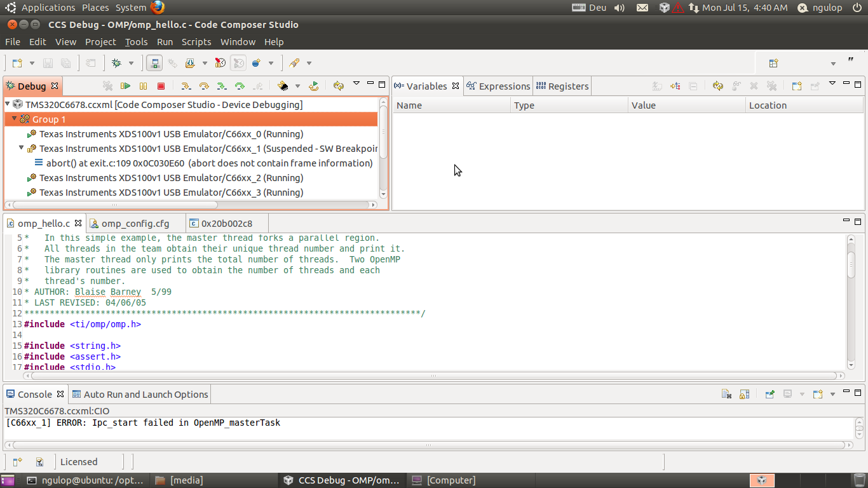
Task: Click the Debug view horizontal scrollbar
Action: (115, 205)
